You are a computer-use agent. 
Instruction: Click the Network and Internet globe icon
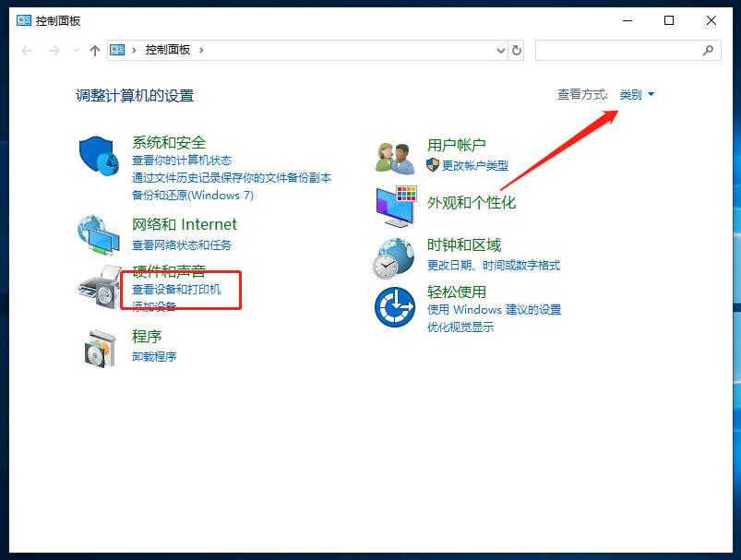tap(99, 235)
